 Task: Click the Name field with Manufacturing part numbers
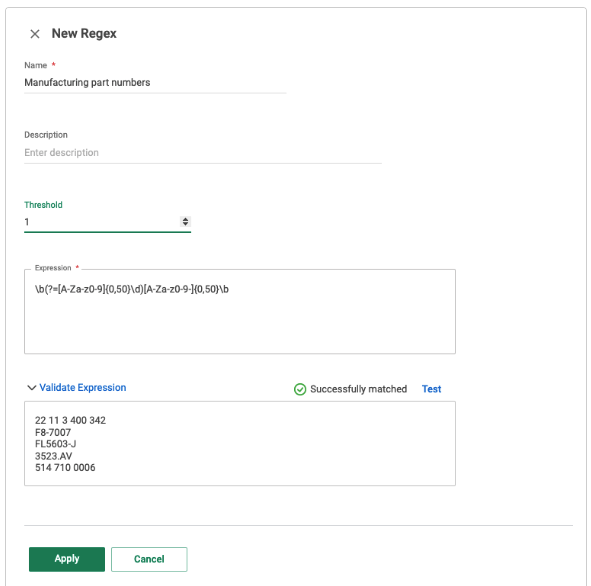(155, 83)
